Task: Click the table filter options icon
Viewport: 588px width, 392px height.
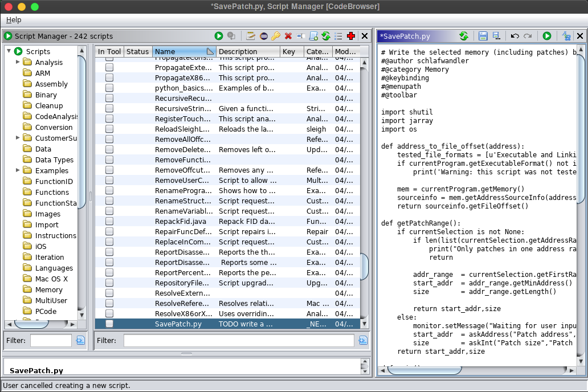Action: point(363,340)
